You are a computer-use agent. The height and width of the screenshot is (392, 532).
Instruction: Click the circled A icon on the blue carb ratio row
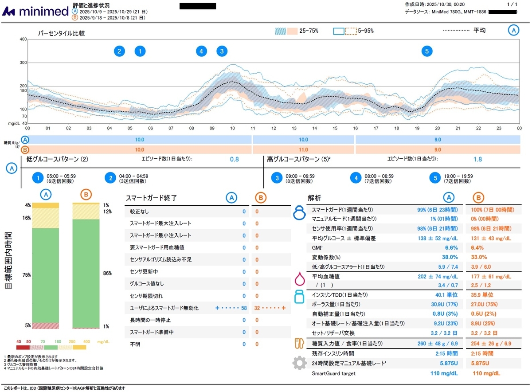click(24, 139)
